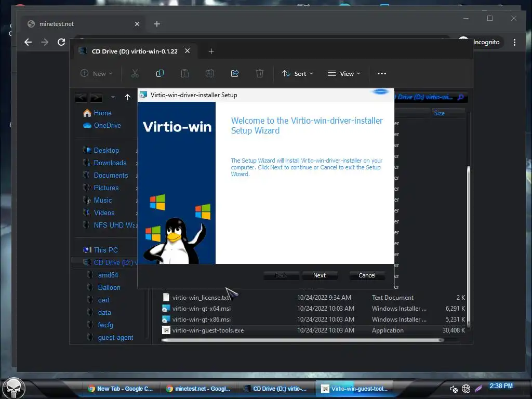This screenshot has width=532, height=399.
Task: Click Explorer Back navigation arrow
Action: click(x=81, y=97)
